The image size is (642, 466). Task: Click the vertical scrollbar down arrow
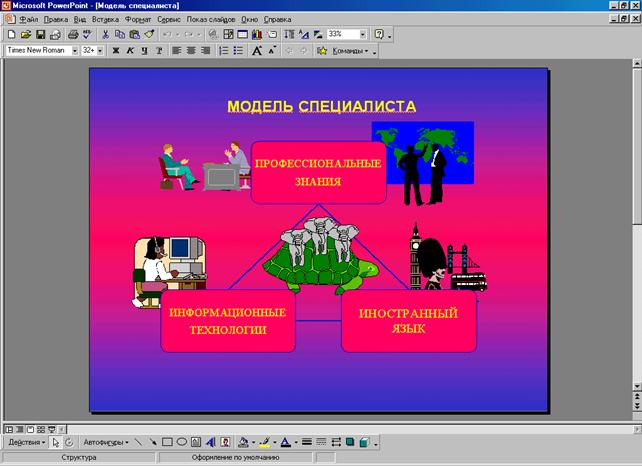(637, 386)
